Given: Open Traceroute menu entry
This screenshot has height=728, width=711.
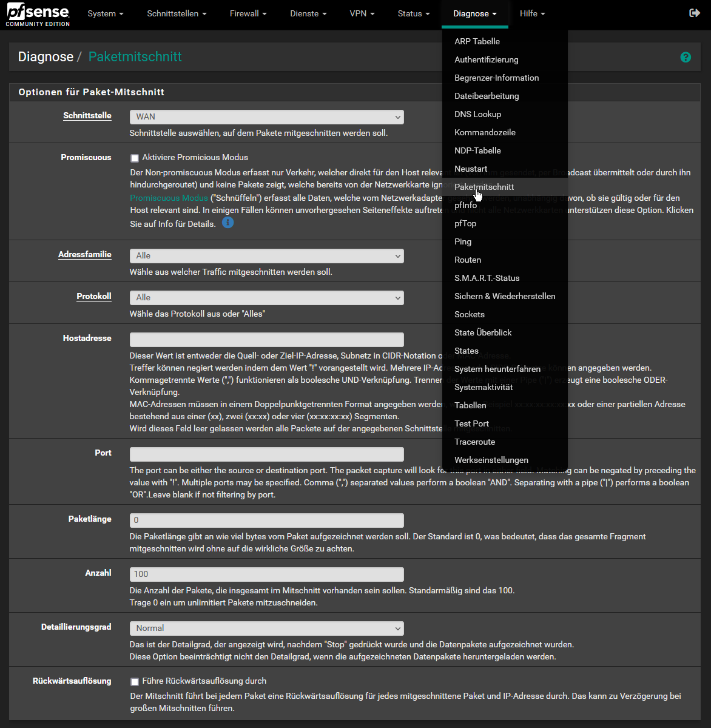Looking at the screenshot, I should pos(505,442).
